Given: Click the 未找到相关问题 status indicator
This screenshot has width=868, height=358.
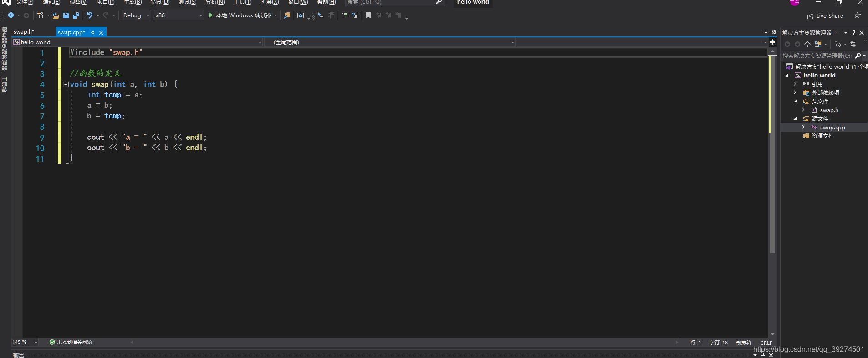Looking at the screenshot, I should tap(71, 342).
